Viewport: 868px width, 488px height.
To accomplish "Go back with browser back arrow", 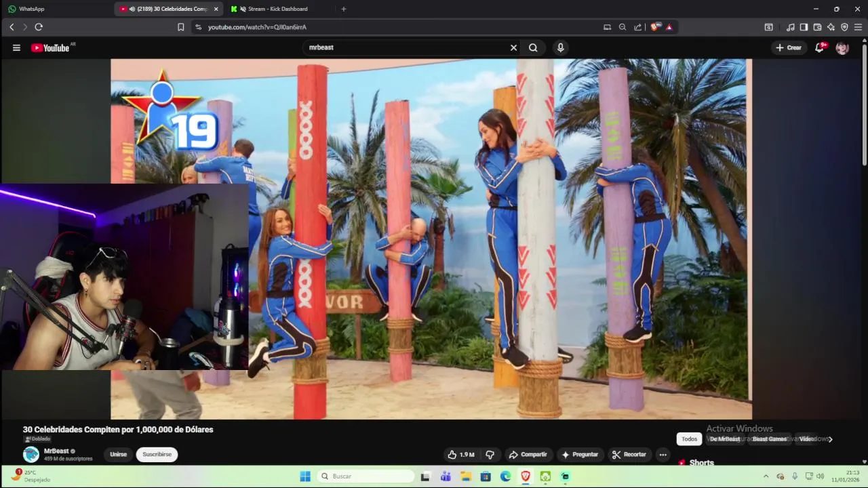I will pyautogui.click(x=12, y=27).
